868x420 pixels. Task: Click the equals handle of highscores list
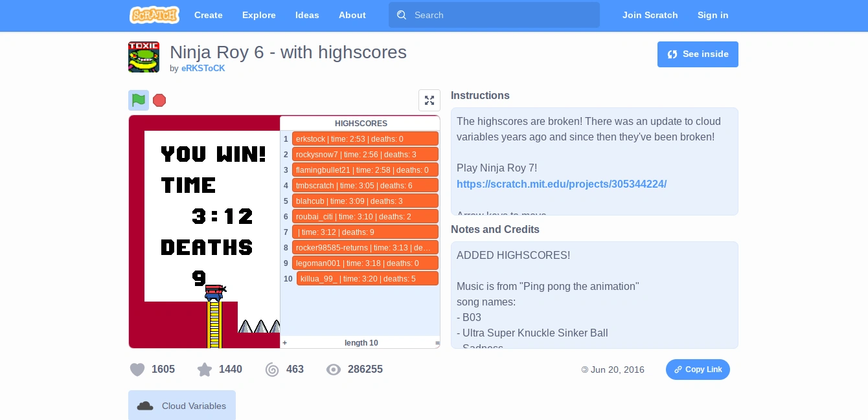coord(437,343)
